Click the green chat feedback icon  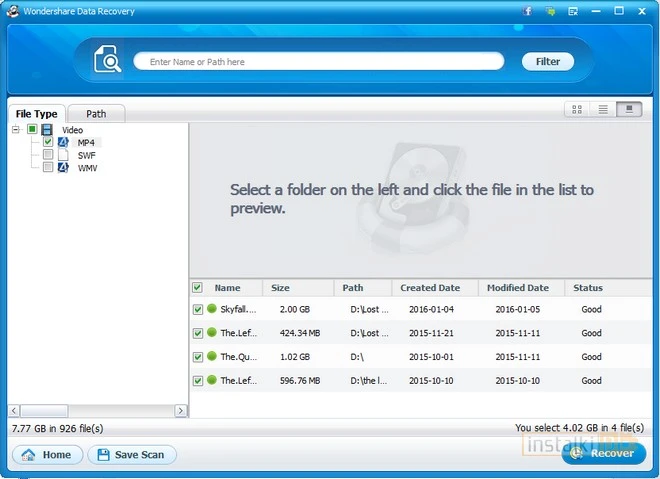tap(550, 11)
